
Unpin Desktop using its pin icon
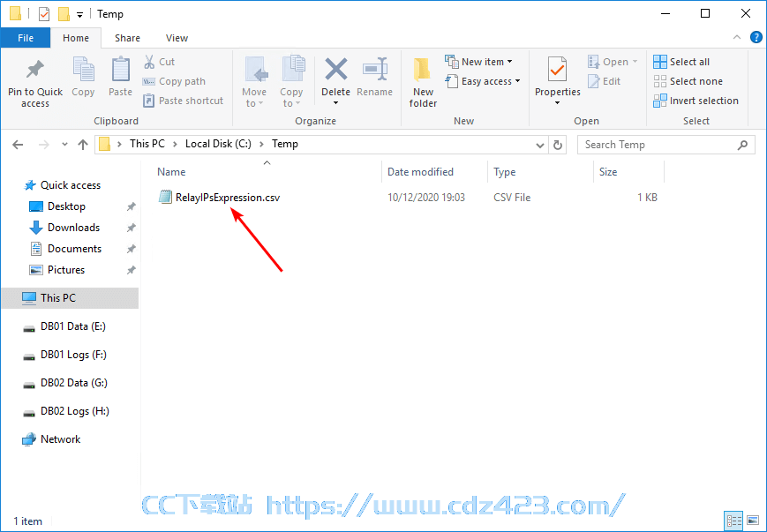point(131,206)
